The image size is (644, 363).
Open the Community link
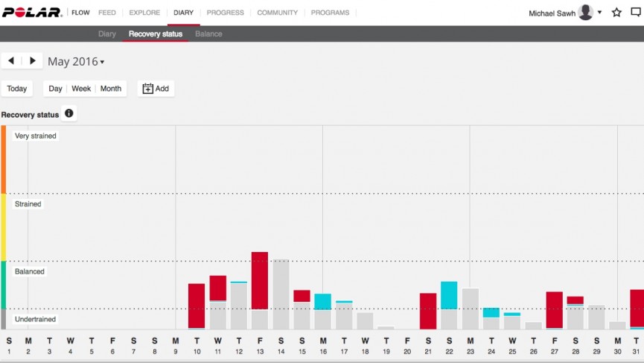pos(277,13)
